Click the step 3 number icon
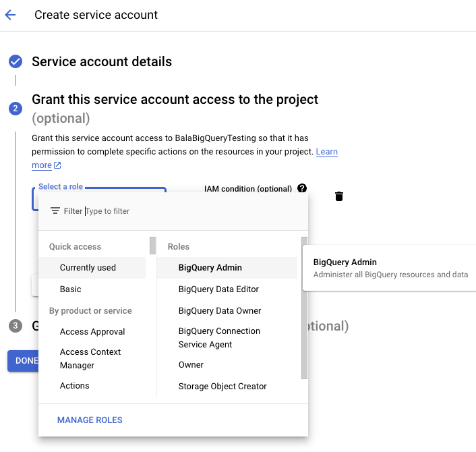The width and height of the screenshot is (476, 452). [16, 326]
